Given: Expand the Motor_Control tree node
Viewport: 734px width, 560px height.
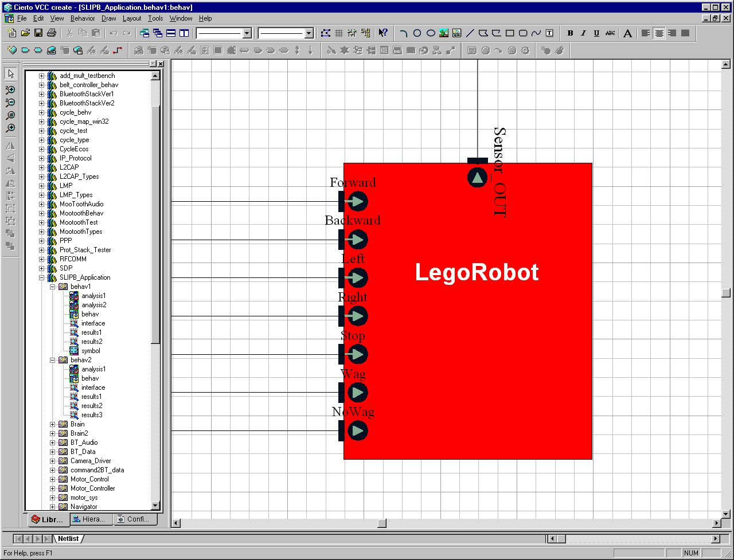Looking at the screenshot, I should [x=52, y=479].
